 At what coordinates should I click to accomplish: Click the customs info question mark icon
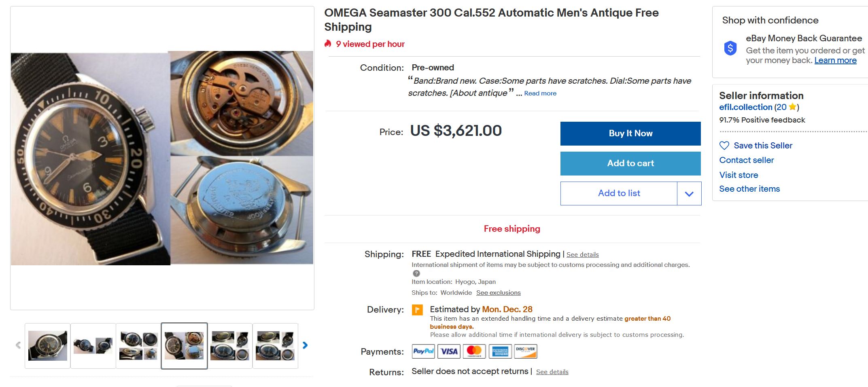(x=416, y=273)
